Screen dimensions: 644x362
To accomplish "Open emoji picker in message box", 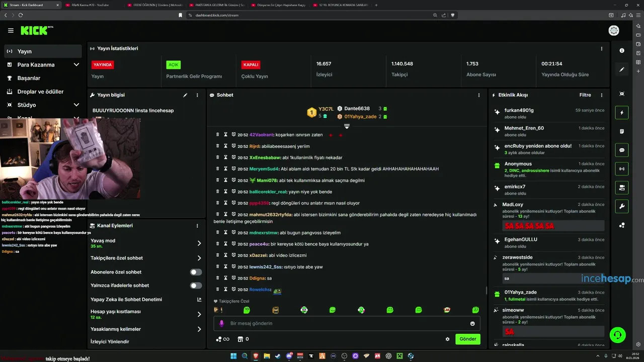I will [472, 324].
